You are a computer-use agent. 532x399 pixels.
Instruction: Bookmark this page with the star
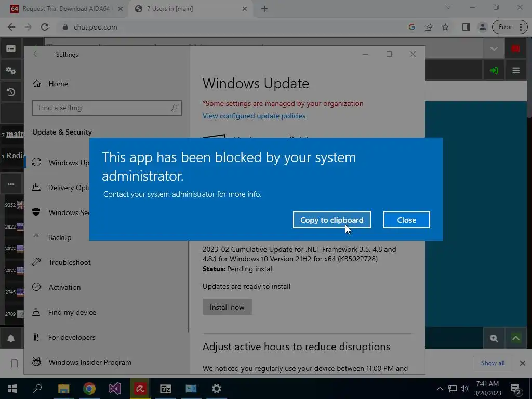click(x=445, y=27)
